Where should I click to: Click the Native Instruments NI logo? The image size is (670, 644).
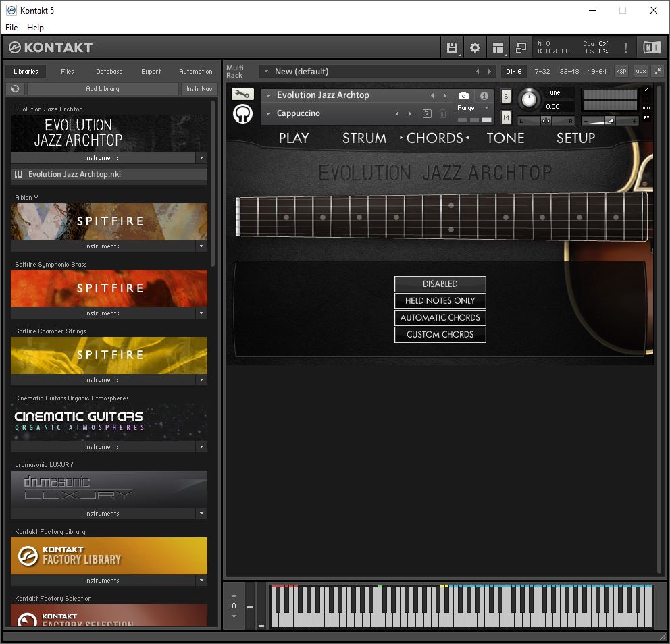point(652,47)
